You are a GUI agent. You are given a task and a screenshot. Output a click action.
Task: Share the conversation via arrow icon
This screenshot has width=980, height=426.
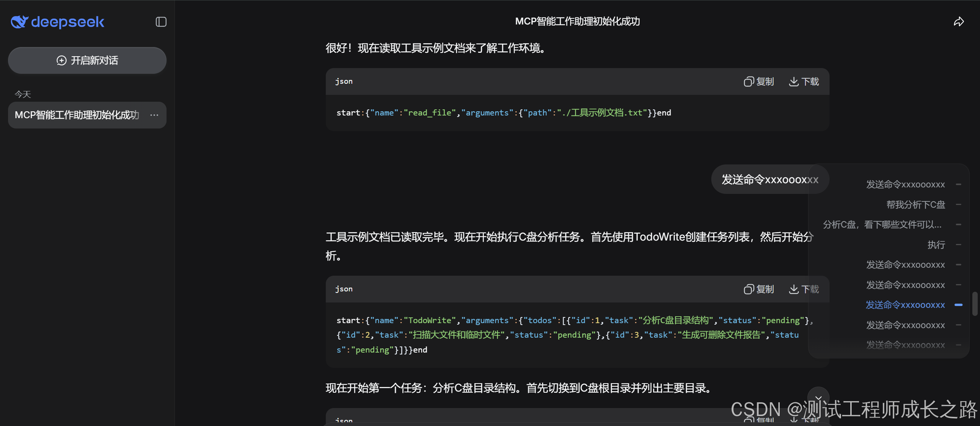point(959,22)
